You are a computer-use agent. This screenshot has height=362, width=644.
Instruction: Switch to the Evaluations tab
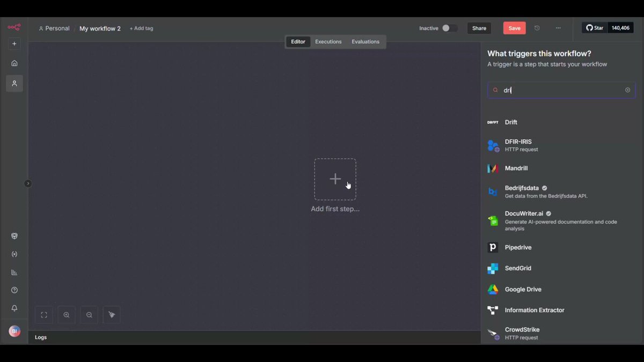(365, 42)
